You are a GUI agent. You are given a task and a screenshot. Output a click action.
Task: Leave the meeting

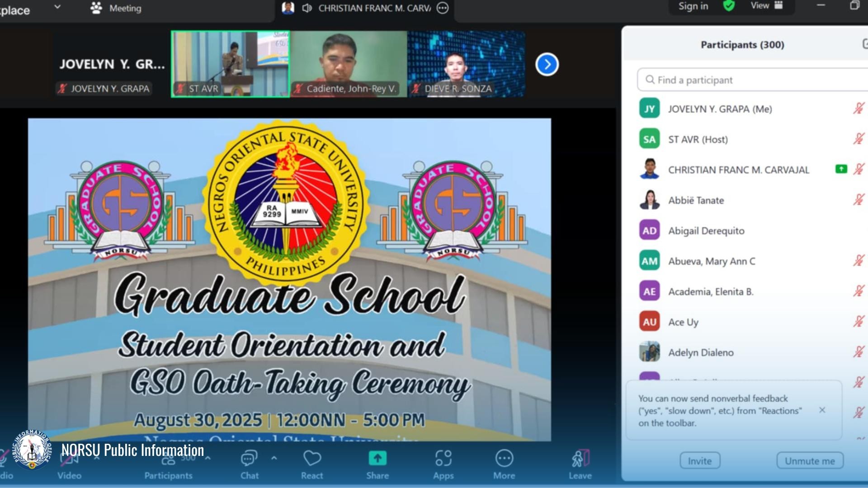coord(580,465)
